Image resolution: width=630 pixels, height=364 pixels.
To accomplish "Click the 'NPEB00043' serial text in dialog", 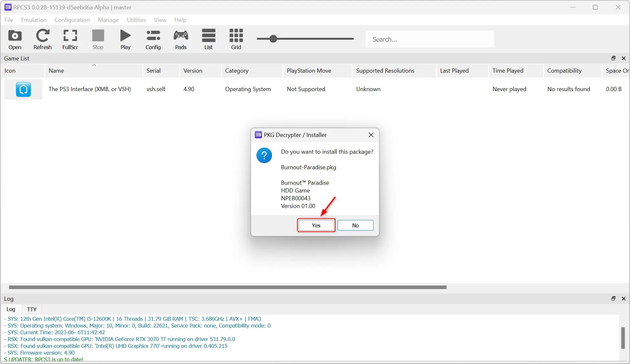I will point(296,198).
